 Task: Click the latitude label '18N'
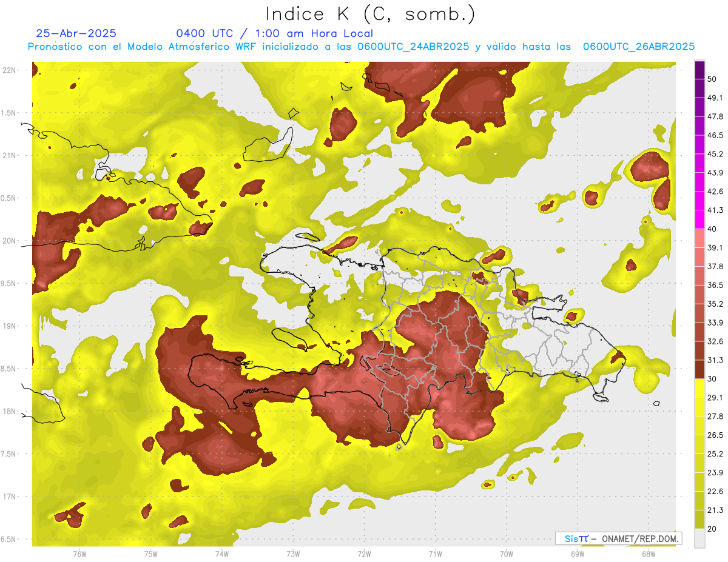(9, 411)
